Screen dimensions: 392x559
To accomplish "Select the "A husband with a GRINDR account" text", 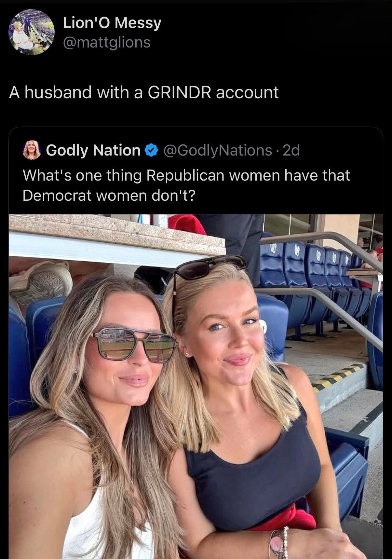I will tap(144, 92).
